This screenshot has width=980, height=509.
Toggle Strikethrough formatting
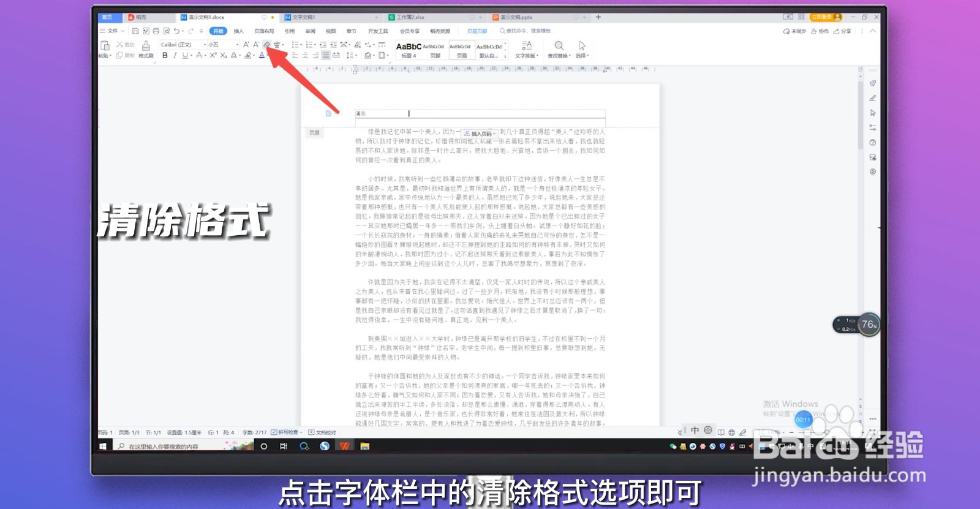point(199,55)
